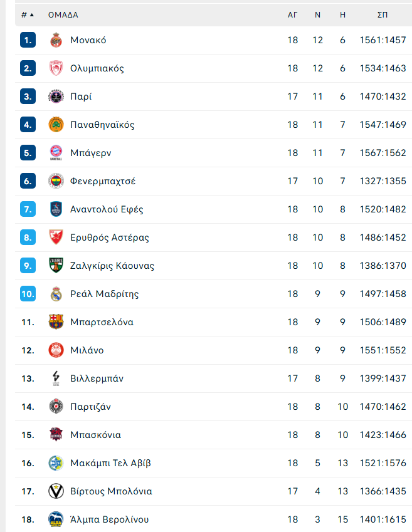Click the Real Madrid crest icon
Viewport: 412px width, 532px height.
coord(56,294)
